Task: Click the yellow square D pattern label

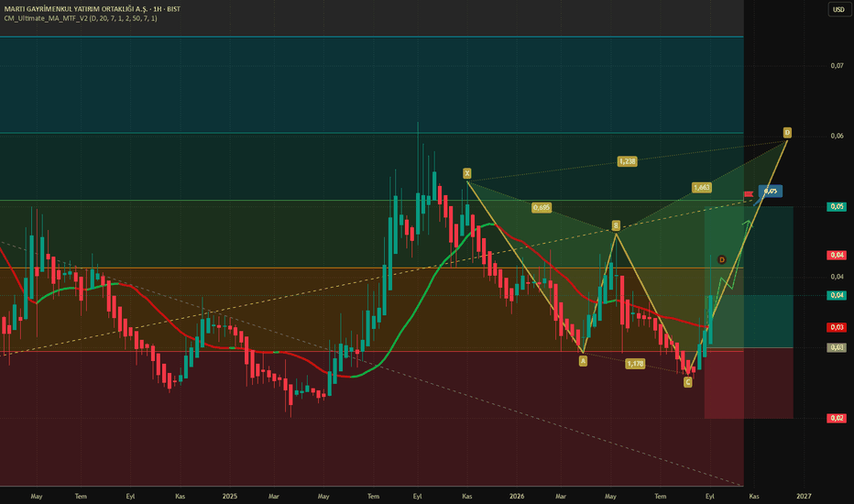Action: click(787, 132)
